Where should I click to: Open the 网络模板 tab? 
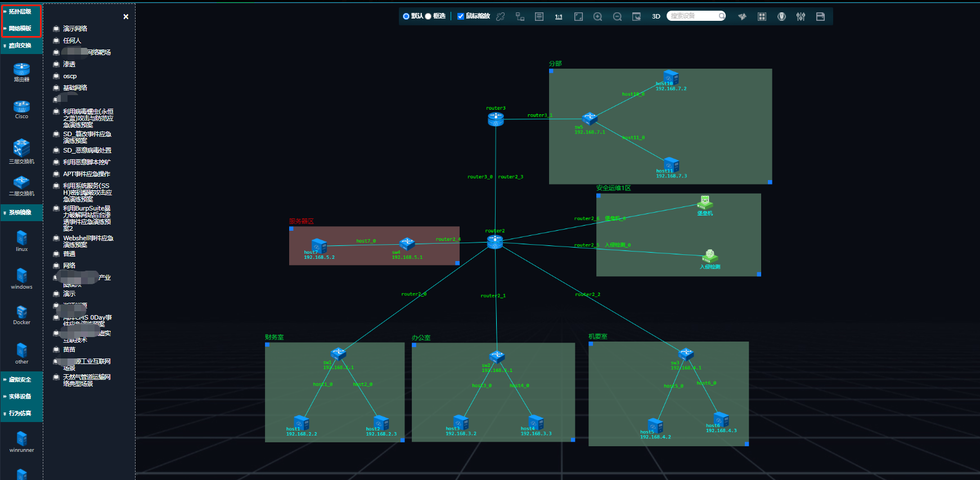20,29
